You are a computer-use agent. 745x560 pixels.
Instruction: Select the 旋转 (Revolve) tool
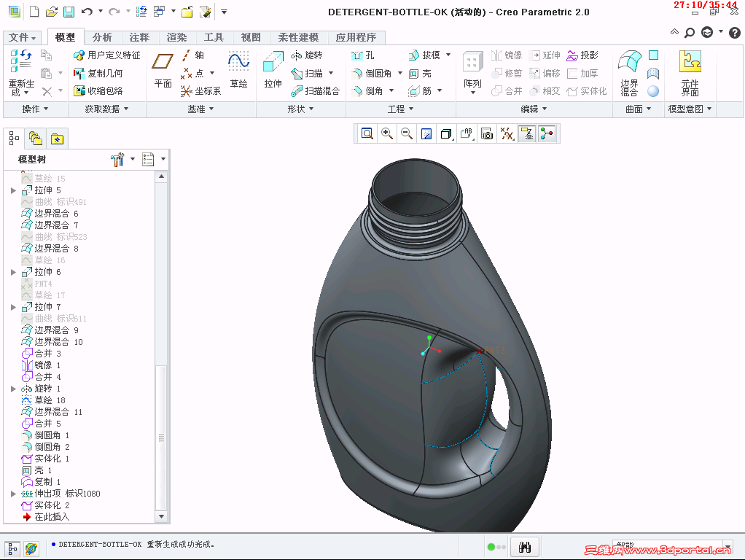(308, 55)
